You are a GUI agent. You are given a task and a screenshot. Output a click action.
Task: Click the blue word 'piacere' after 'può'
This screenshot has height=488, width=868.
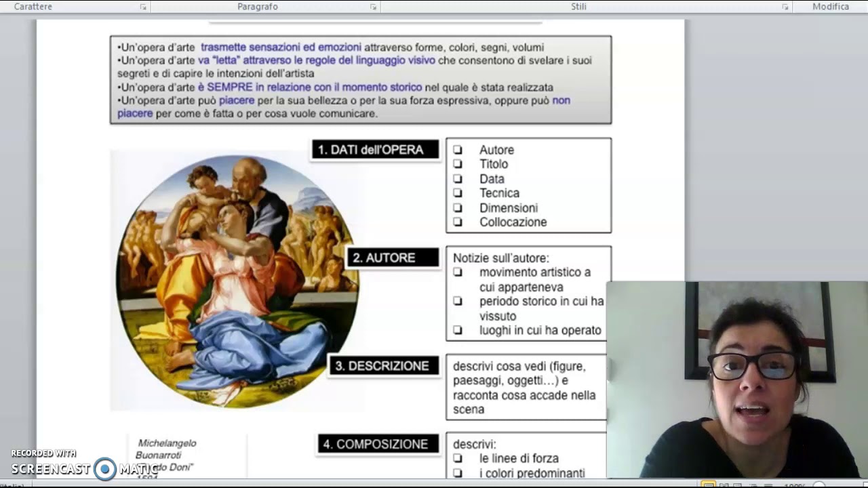point(237,100)
